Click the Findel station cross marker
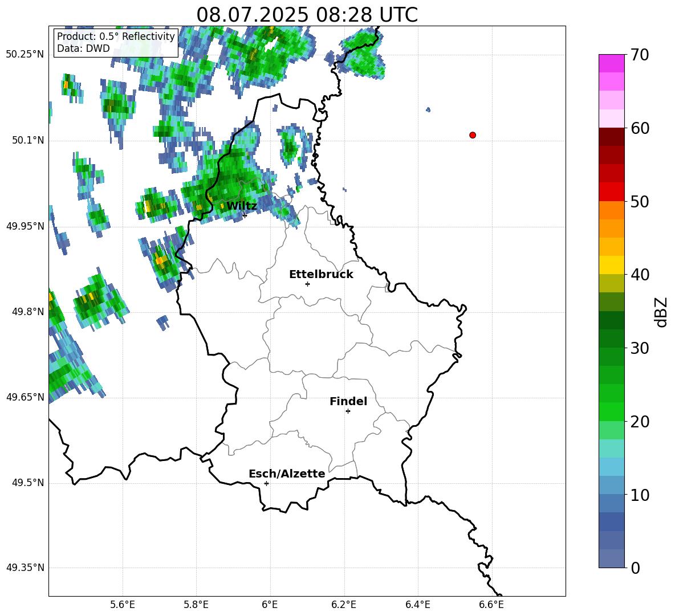 point(348,411)
